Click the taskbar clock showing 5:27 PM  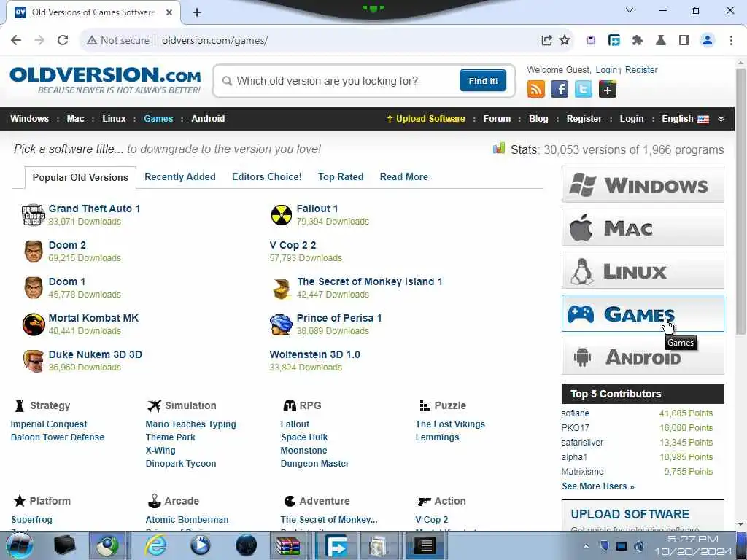tap(693, 545)
